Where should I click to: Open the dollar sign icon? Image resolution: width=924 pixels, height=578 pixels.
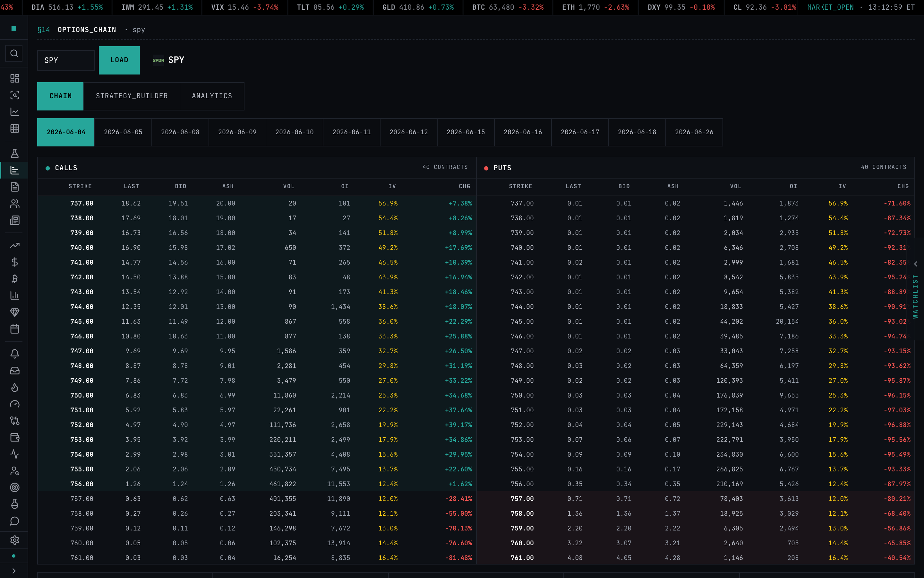click(x=14, y=262)
